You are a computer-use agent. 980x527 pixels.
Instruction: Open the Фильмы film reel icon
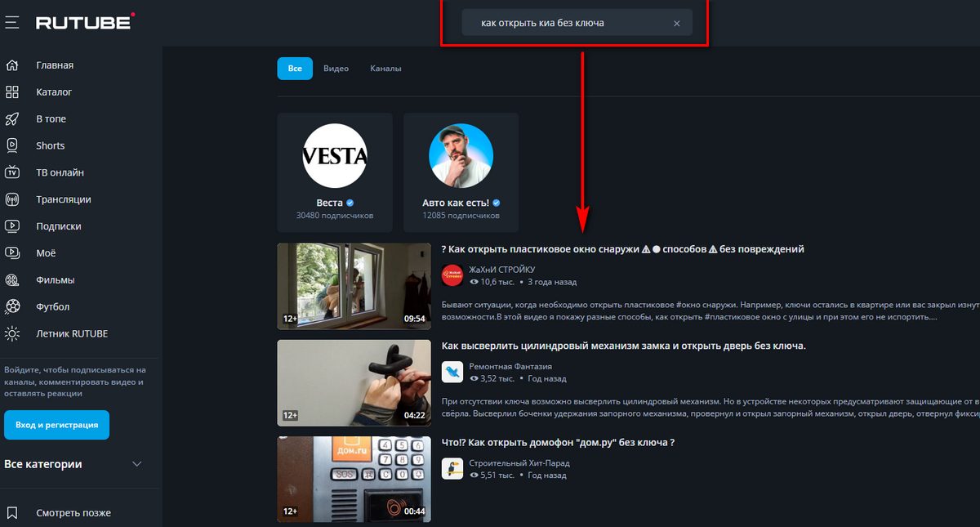(x=12, y=280)
